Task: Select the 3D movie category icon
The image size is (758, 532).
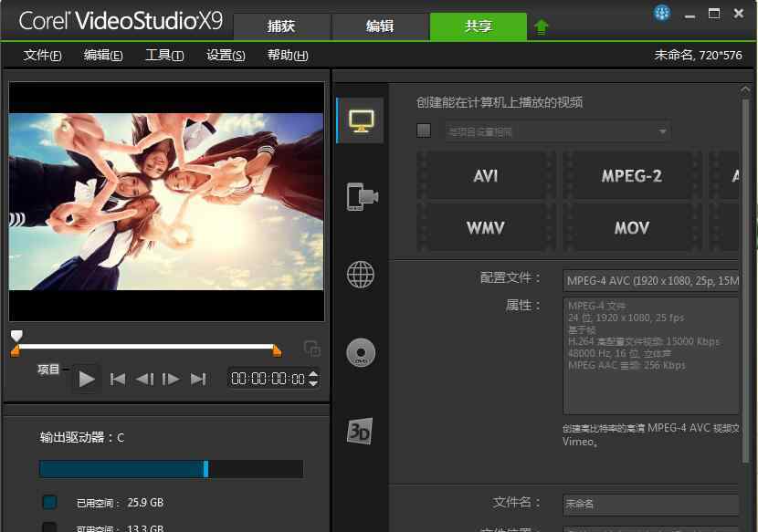Action: coord(360,431)
